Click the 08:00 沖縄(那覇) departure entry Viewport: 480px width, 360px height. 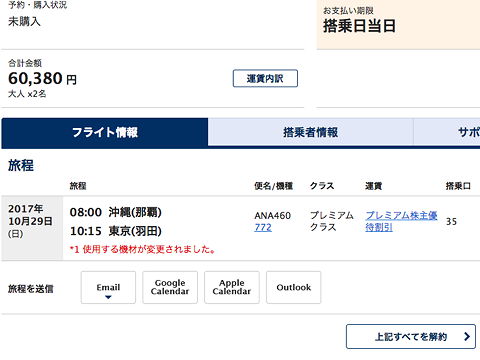point(115,212)
